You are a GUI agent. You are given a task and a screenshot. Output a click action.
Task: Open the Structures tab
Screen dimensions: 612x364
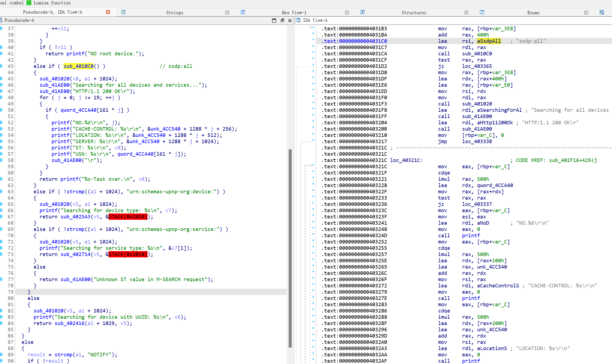click(x=414, y=13)
